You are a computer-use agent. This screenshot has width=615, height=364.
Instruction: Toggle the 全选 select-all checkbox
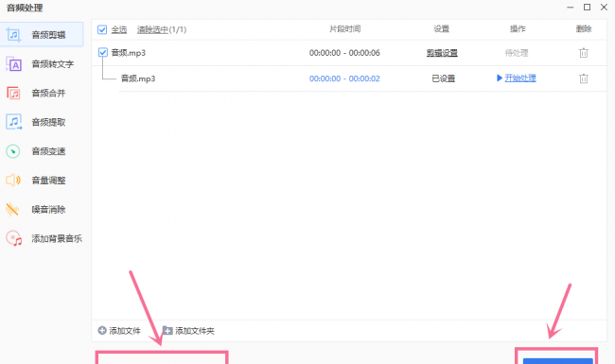[x=102, y=29]
